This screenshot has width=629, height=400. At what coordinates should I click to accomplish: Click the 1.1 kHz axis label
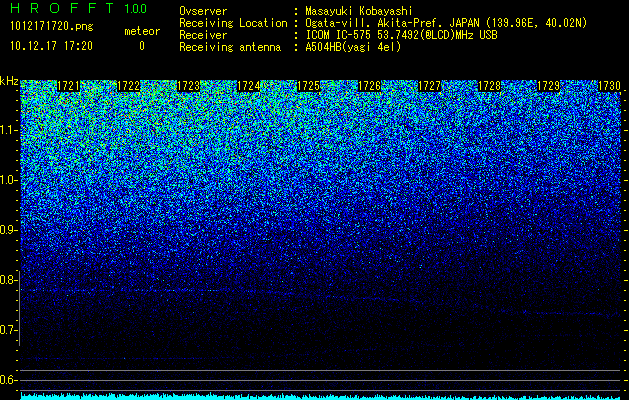(8, 130)
